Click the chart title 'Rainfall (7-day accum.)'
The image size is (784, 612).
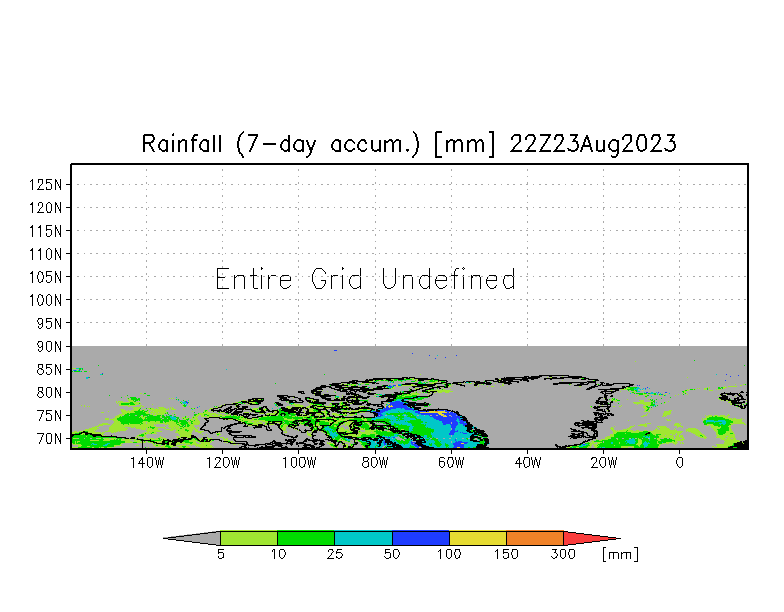280,144
